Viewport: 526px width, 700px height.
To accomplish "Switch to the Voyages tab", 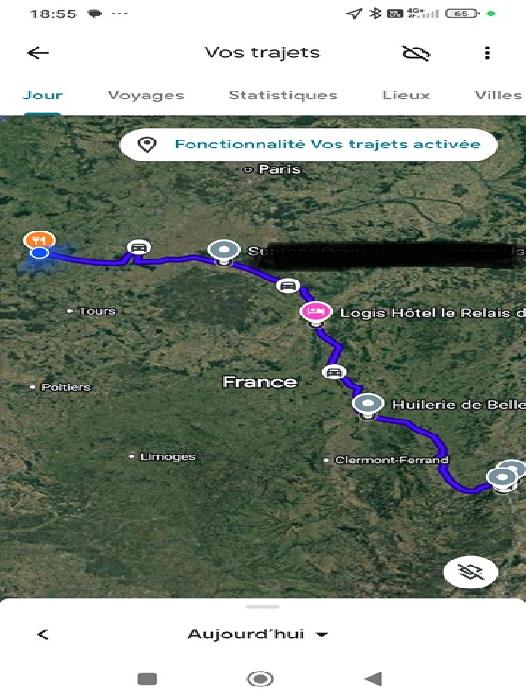I will point(146,95).
